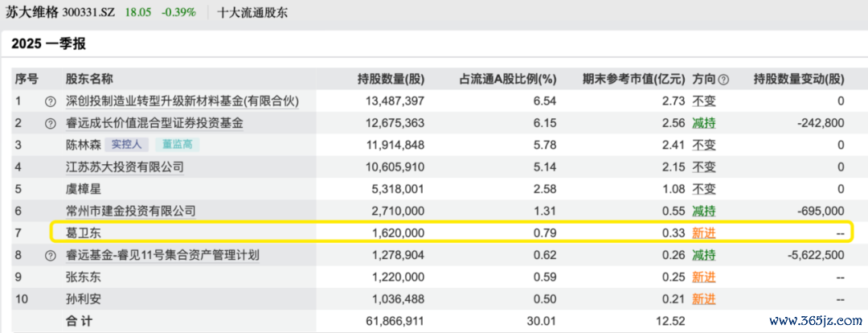Switch to the 十大流通股东 tab

pyautogui.click(x=253, y=13)
